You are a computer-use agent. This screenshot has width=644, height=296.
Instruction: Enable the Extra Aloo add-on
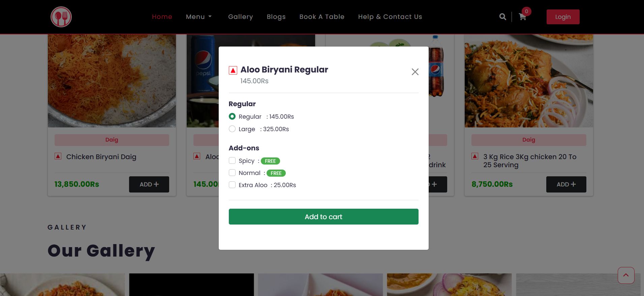pyautogui.click(x=232, y=185)
